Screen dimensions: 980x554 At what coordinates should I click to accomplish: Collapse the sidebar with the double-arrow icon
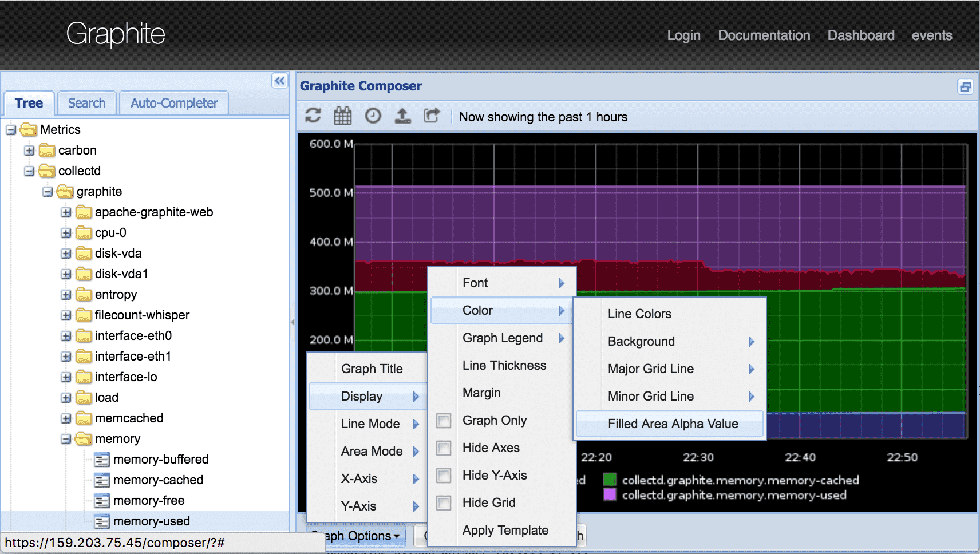[x=280, y=82]
